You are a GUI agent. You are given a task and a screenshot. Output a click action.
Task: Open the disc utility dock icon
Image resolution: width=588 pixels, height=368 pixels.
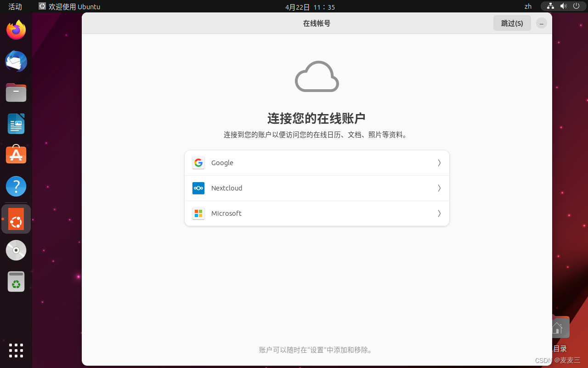point(16,250)
